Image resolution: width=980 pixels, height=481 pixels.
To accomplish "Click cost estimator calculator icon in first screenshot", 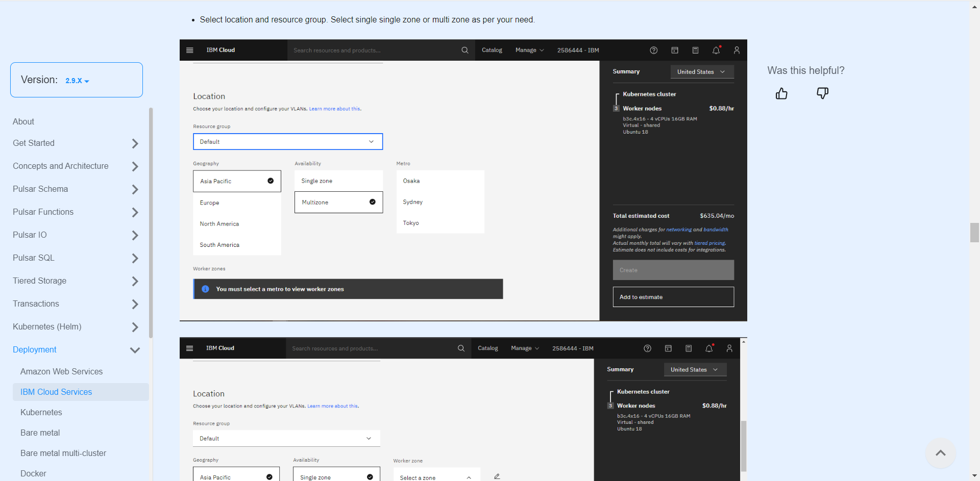I will 695,50.
